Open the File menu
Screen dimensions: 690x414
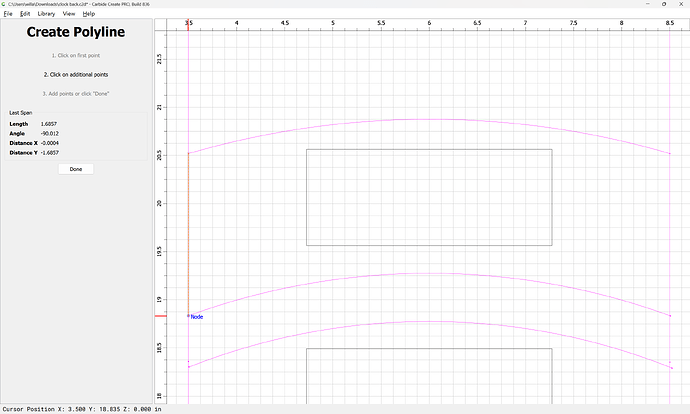coord(8,14)
